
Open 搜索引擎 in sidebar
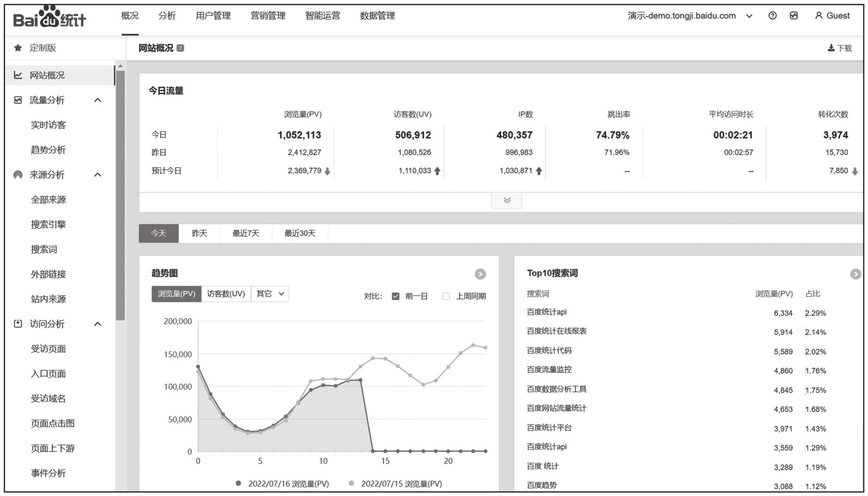click(x=48, y=224)
